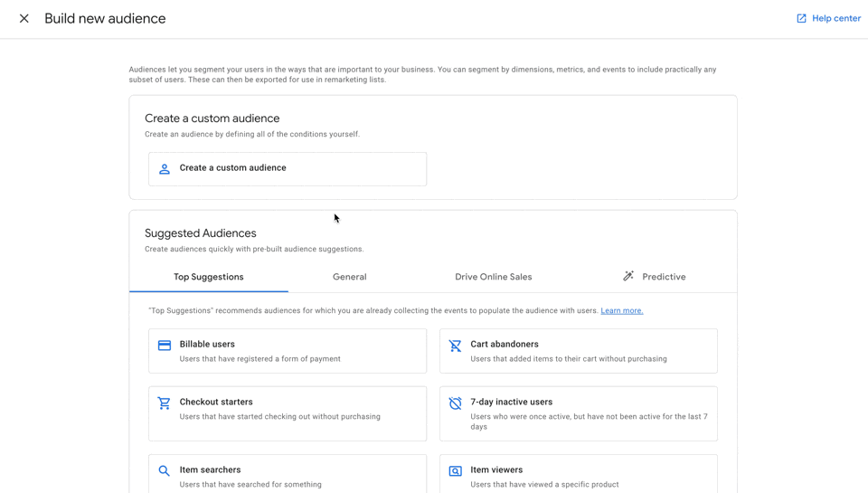Click the person icon for custom audience
This screenshot has height=493, width=868.
[x=165, y=169]
